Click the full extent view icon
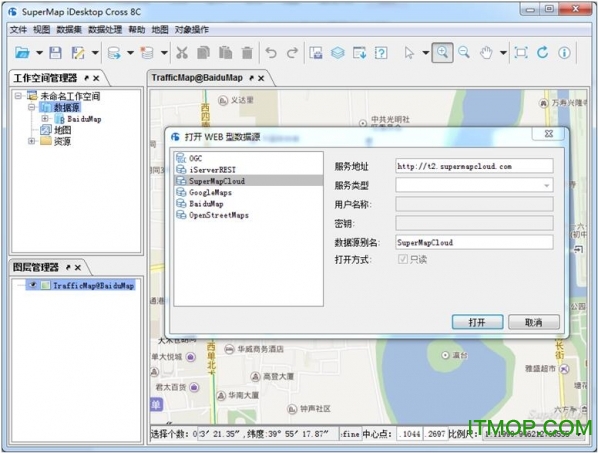Screen dimensions: 598x453 (x=521, y=53)
